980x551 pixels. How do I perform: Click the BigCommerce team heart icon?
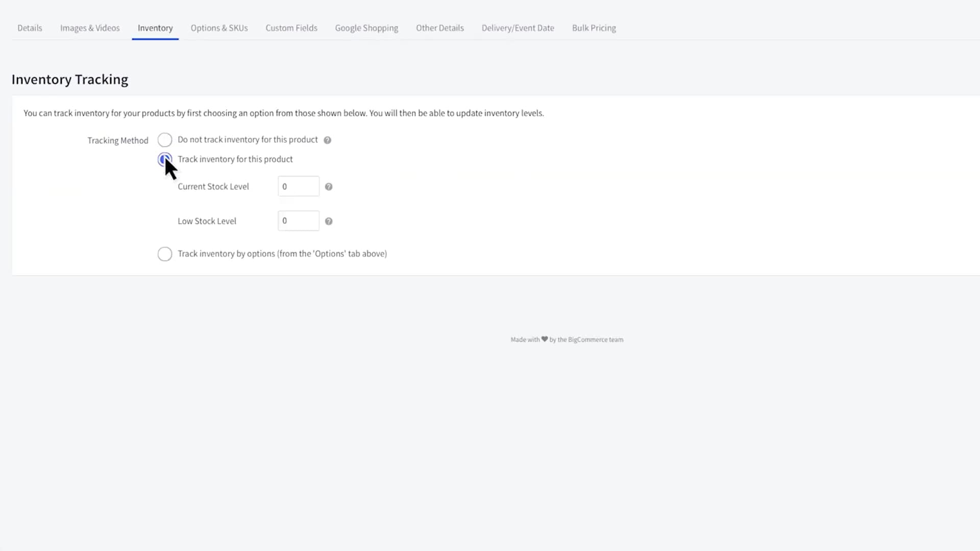click(544, 338)
